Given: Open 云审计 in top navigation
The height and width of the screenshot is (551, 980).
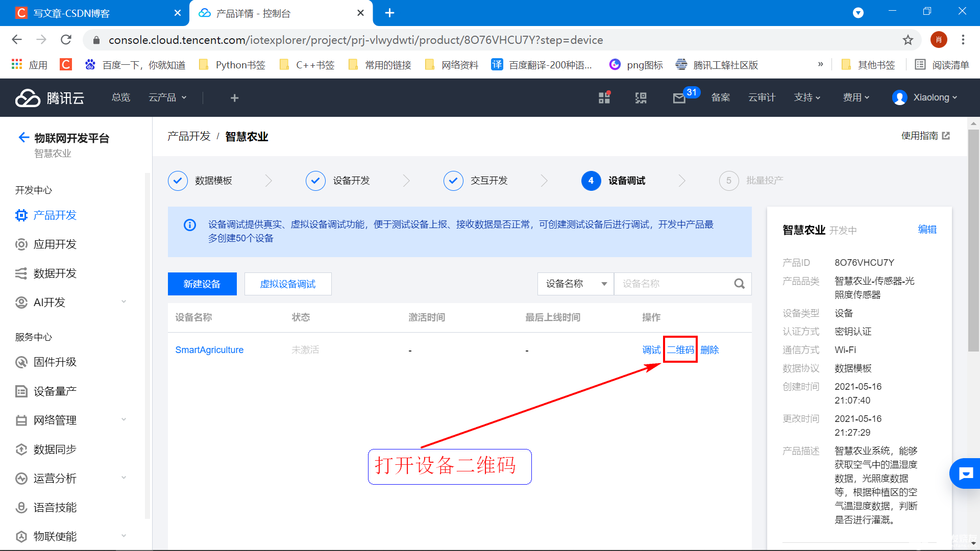Looking at the screenshot, I should coord(762,97).
